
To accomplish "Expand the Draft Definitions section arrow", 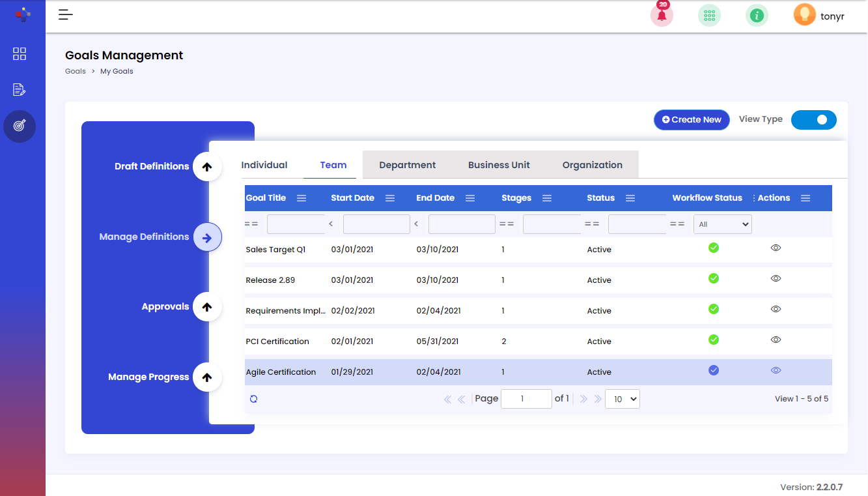I will [207, 167].
